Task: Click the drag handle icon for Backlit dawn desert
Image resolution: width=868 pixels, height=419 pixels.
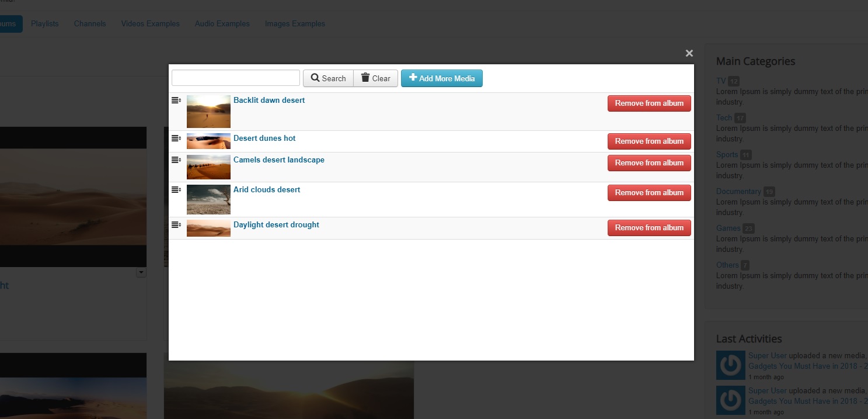Action: point(176,101)
